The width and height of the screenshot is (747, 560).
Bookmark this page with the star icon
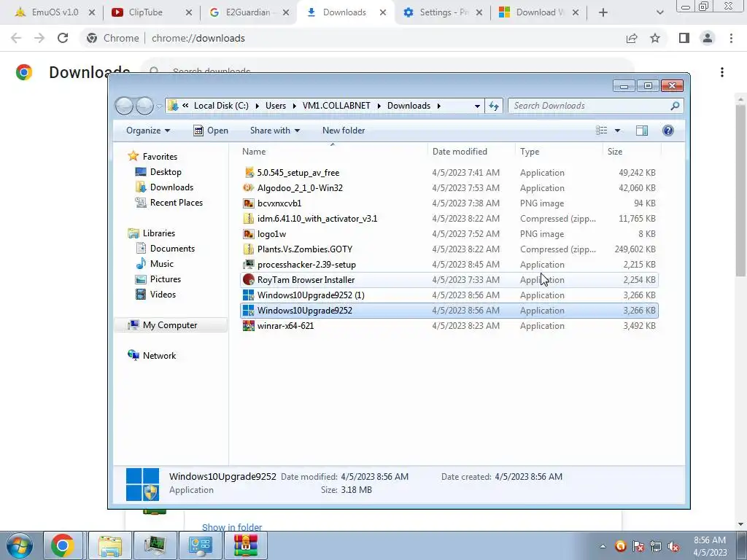tap(655, 38)
